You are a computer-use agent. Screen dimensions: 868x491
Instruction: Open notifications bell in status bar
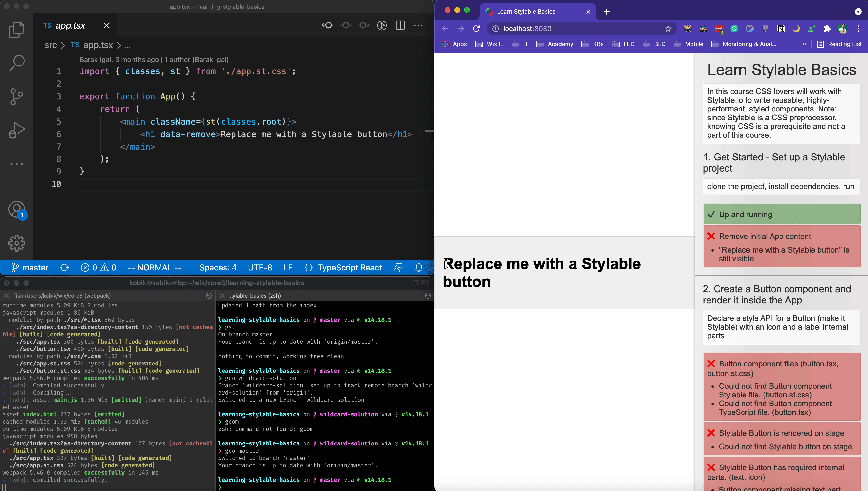point(419,268)
